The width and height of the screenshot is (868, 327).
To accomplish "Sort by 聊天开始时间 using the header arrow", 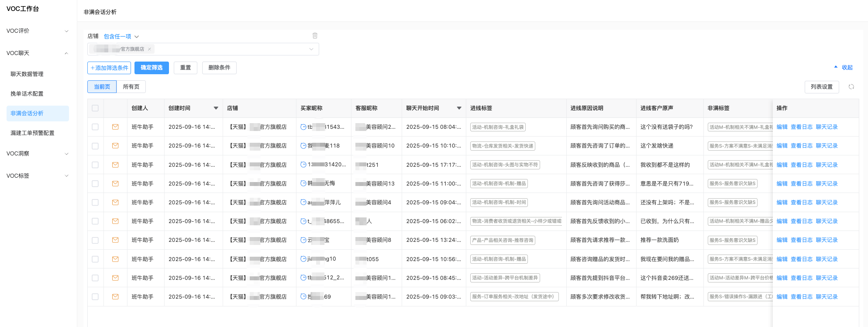I will pyautogui.click(x=459, y=108).
